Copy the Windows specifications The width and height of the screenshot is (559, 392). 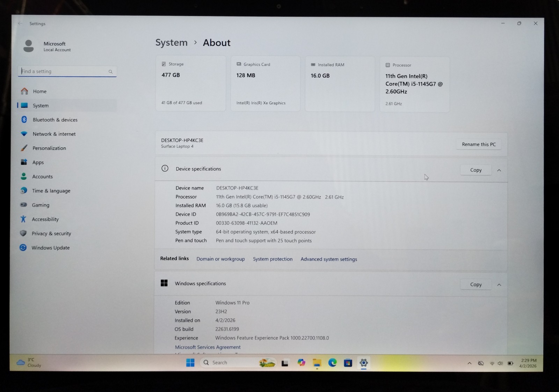(476, 284)
